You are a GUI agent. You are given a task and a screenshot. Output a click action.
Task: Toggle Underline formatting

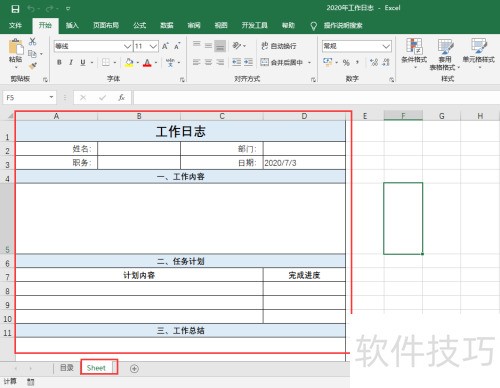pos(83,62)
